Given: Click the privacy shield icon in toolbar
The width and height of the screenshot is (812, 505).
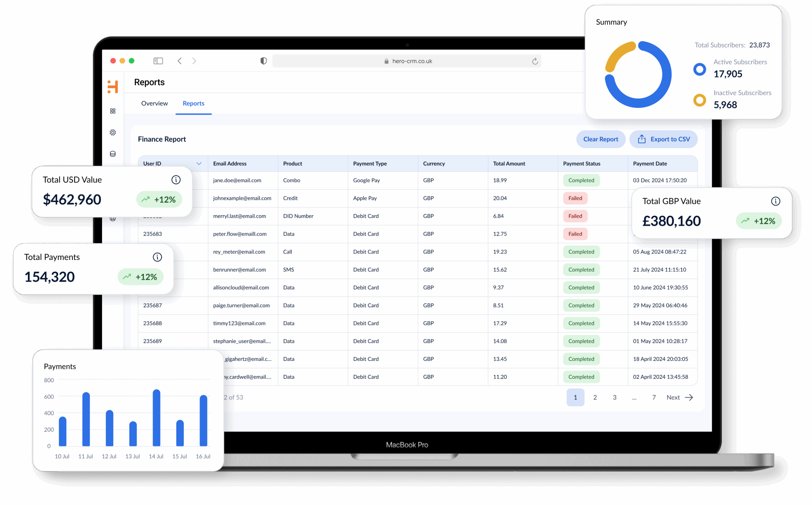Looking at the screenshot, I should 263,61.
